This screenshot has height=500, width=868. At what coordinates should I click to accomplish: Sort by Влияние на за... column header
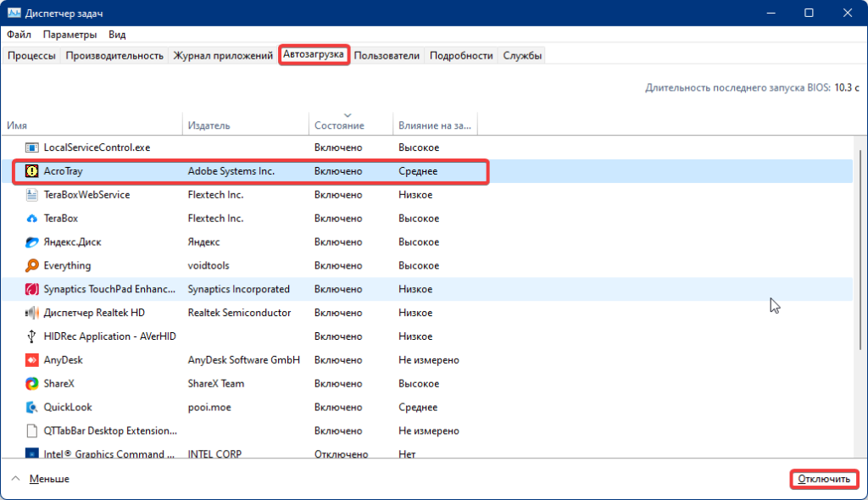click(x=435, y=125)
